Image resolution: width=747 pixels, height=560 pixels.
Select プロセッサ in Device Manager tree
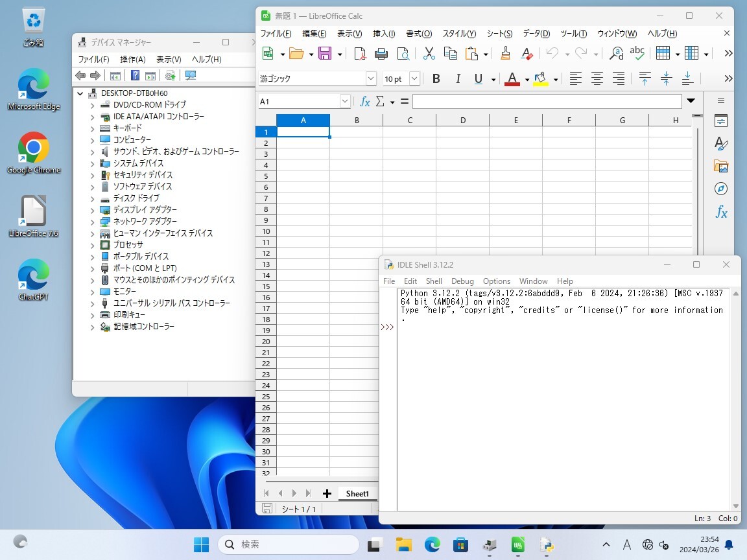[x=128, y=245]
